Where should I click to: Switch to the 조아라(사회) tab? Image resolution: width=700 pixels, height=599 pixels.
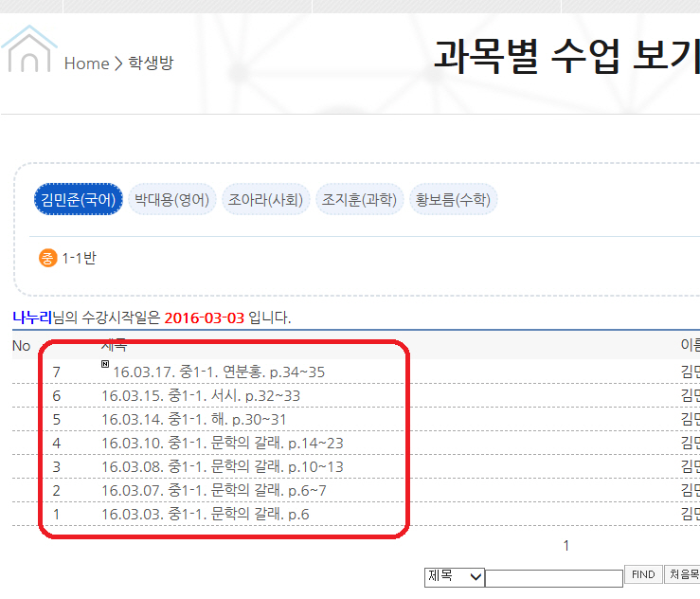click(x=265, y=200)
